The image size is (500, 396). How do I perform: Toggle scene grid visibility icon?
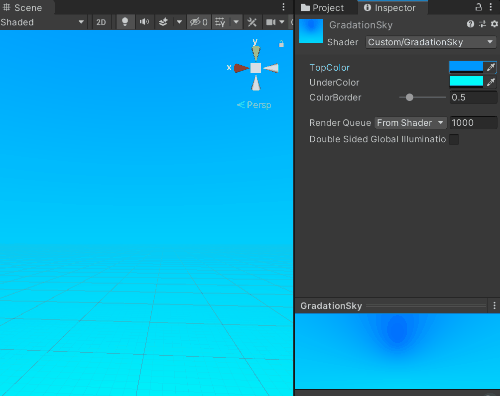point(220,22)
